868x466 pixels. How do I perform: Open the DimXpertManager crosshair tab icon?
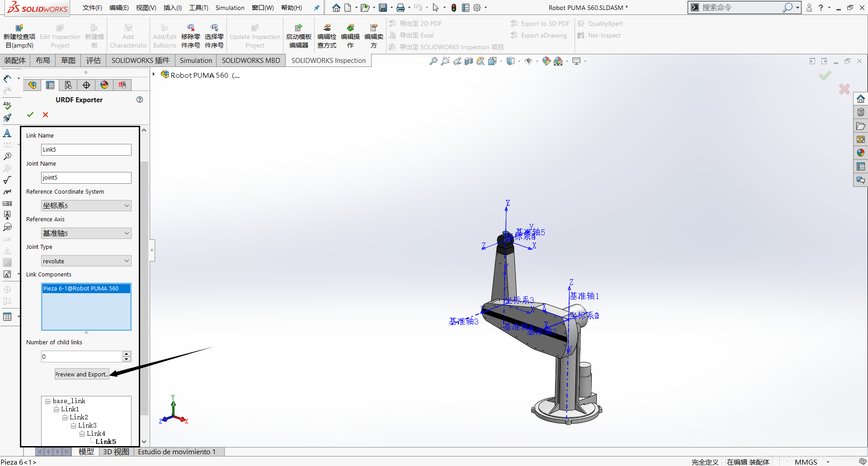(x=86, y=85)
